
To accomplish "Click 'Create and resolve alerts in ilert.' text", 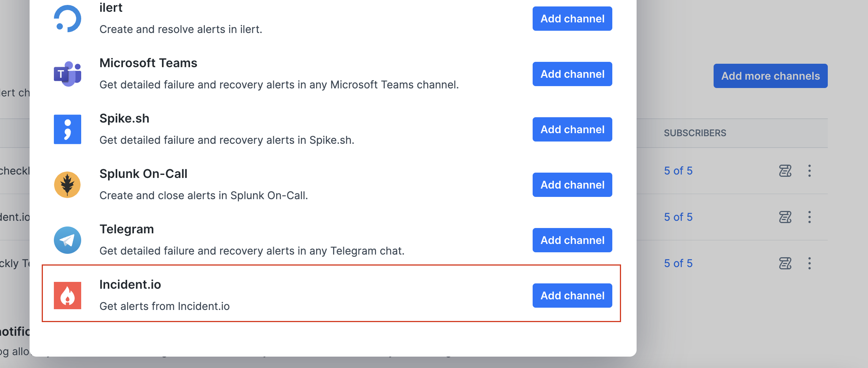I will pyautogui.click(x=181, y=29).
